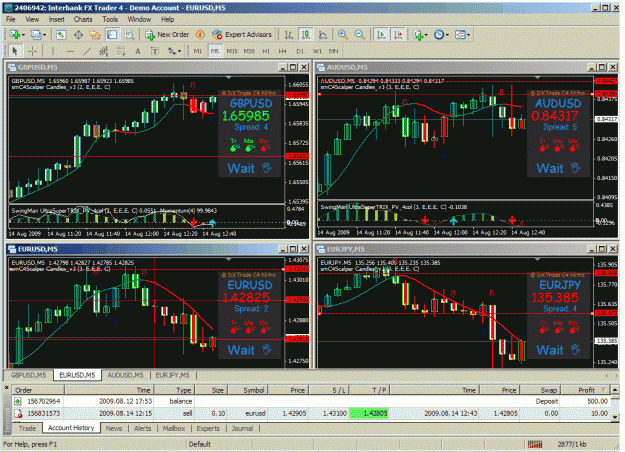
Task: Select the Crosshair tool
Action: 32,51
